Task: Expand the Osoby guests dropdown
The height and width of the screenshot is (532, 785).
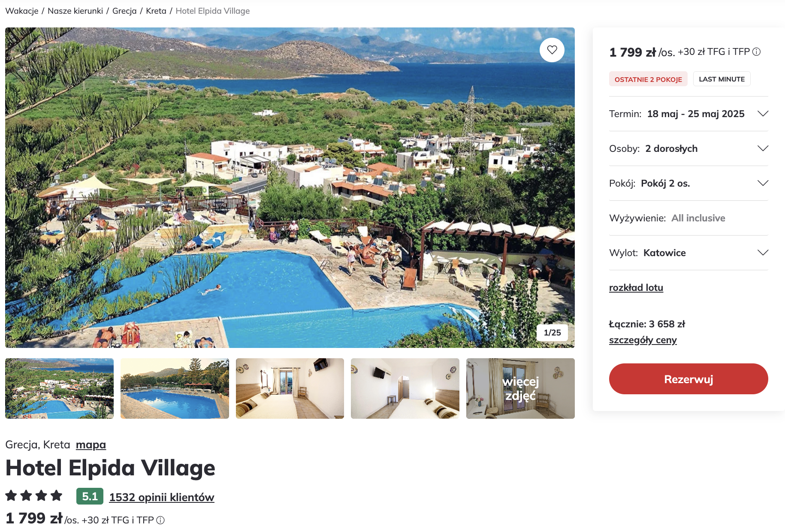Action: coord(688,148)
